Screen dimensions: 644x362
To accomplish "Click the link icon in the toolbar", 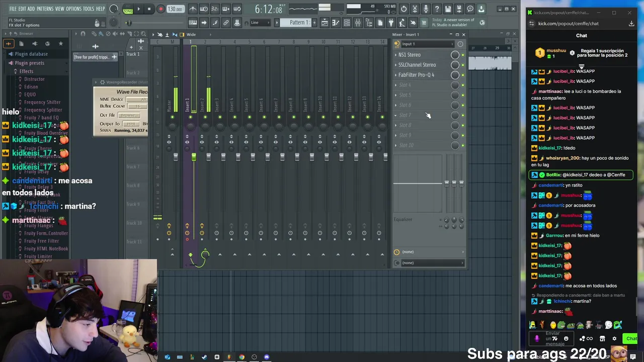I will pos(226,23).
